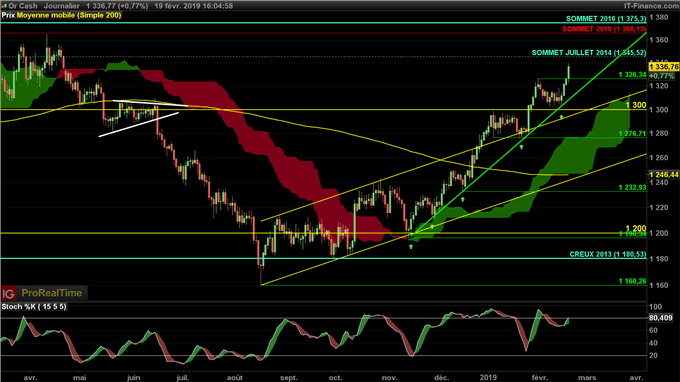Click the juin label on time axis
This screenshot has width=680, height=382.
tap(133, 378)
